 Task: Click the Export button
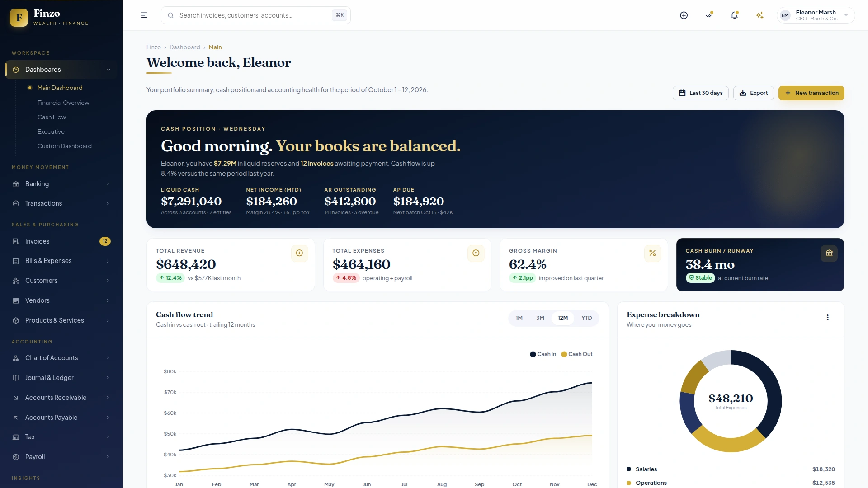coord(753,93)
